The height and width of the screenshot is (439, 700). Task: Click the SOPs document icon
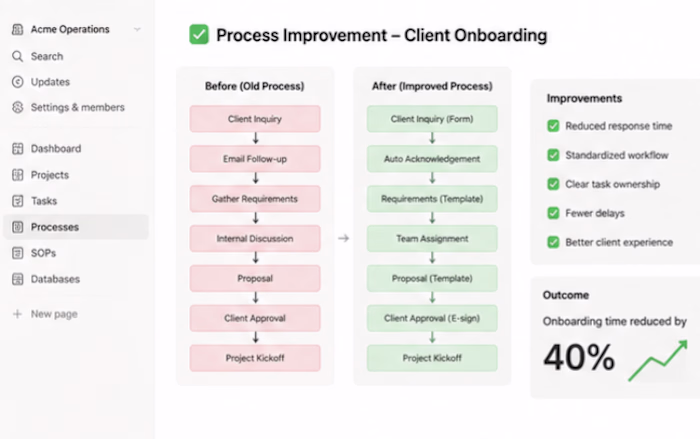point(17,253)
